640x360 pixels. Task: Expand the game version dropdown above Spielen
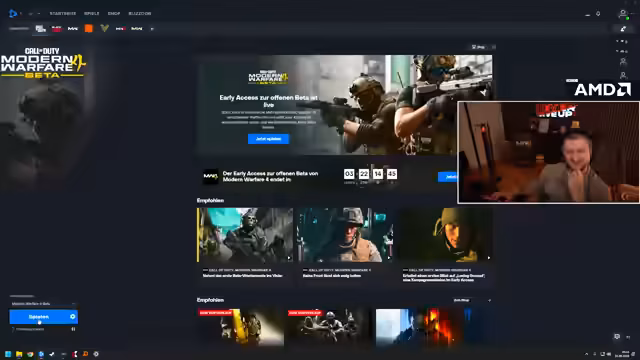43,304
